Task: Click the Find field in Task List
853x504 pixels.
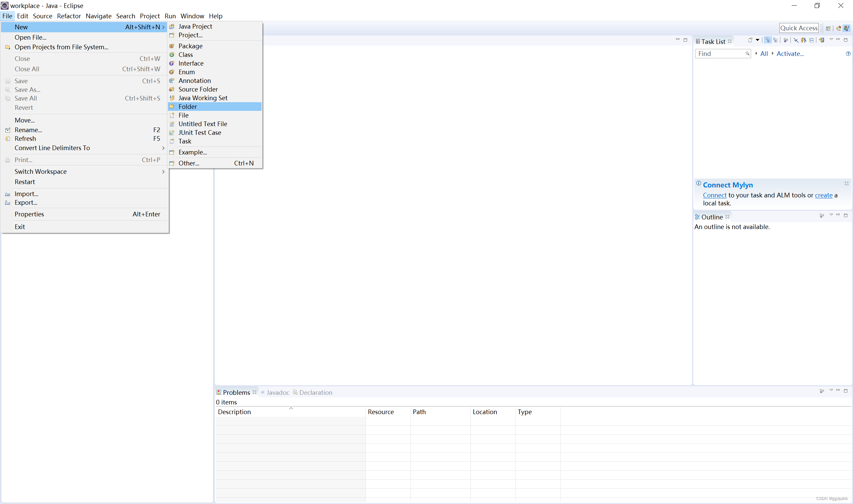Action: coord(723,54)
